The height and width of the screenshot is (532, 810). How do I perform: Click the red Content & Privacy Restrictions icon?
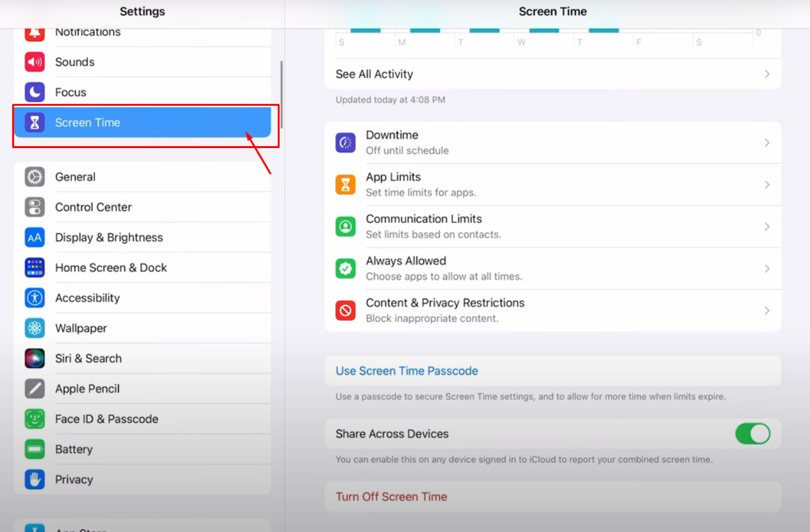click(x=346, y=310)
